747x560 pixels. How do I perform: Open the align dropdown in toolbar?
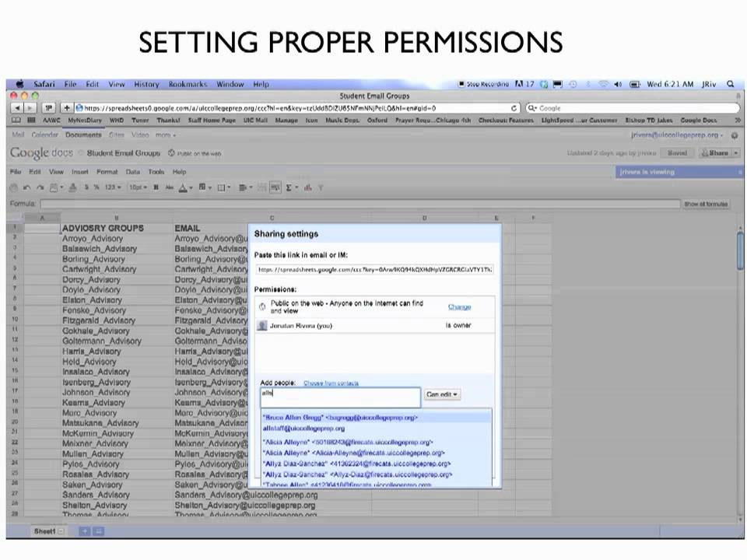(245, 187)
